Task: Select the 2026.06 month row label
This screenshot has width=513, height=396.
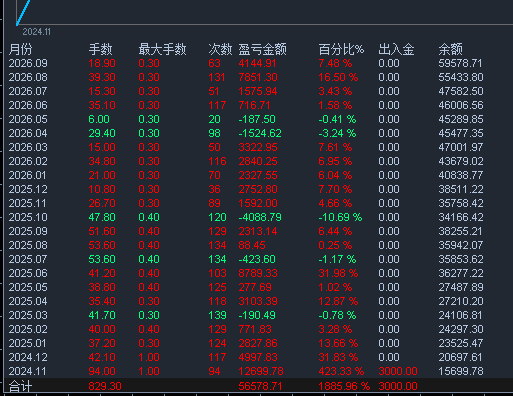Action: click(x=28, y=105)
